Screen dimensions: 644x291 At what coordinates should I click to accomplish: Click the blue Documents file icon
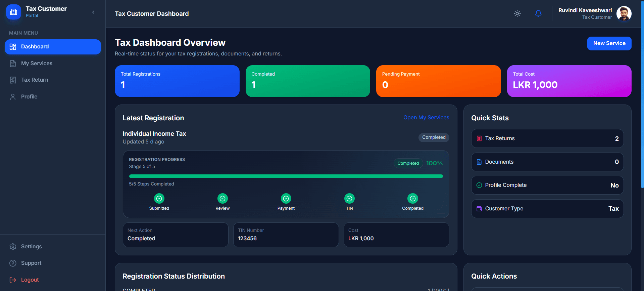tap(479, 162)
